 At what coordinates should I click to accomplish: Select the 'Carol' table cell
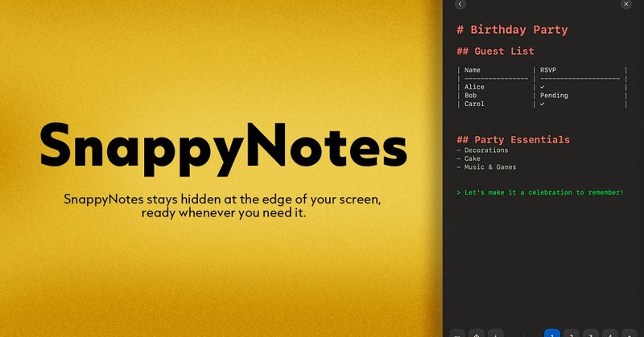(474, 105)
